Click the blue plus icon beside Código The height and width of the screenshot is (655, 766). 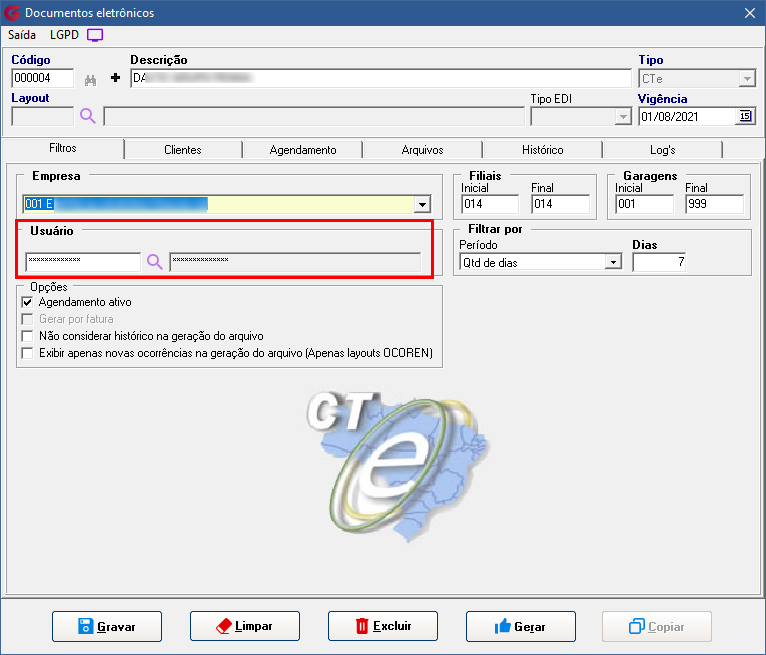[115, 78]
